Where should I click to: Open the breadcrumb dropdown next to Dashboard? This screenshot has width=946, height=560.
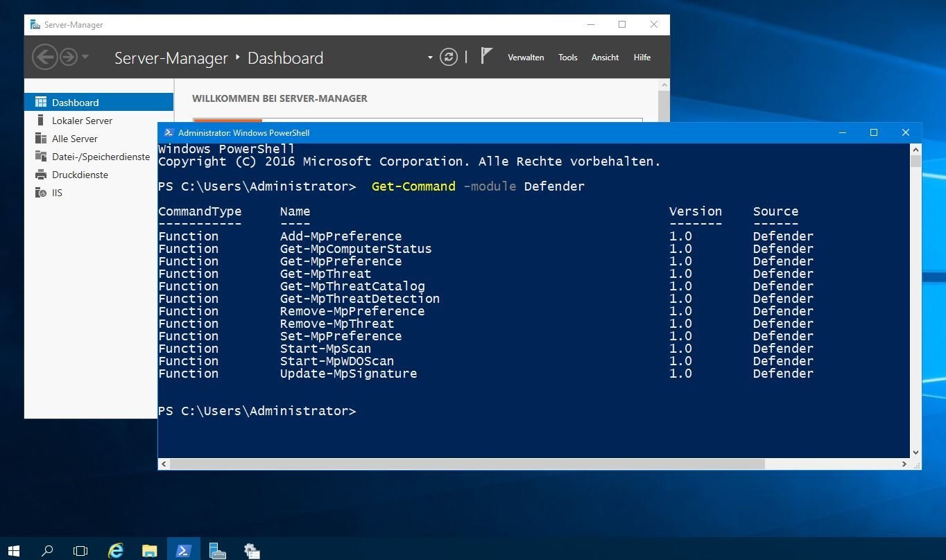point(429,58)
